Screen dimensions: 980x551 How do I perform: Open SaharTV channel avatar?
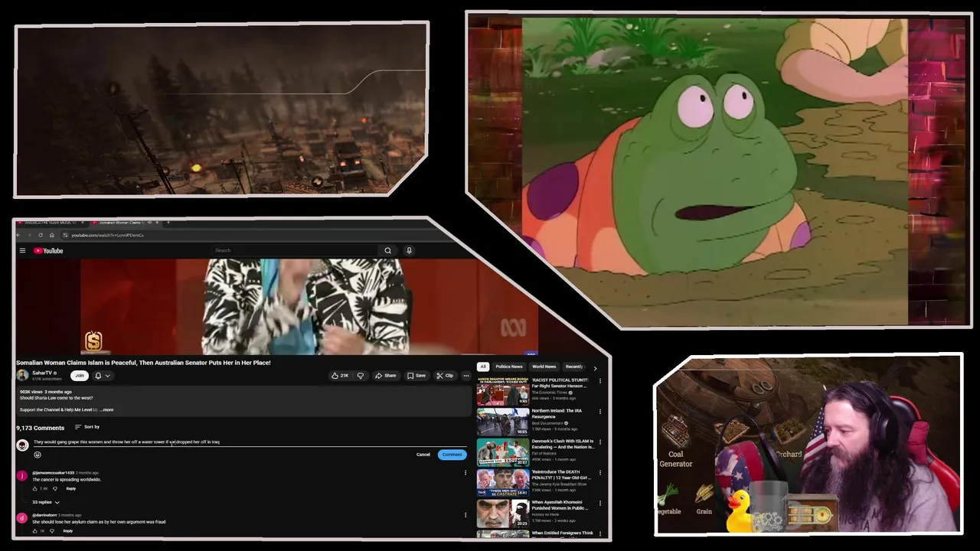[x=23, y=375]
